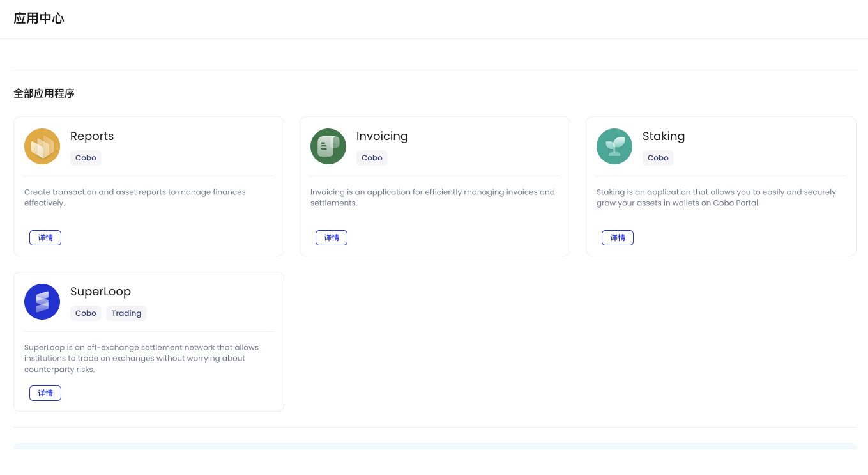Click the Invoicing app icon
Image resolution: width=868 pixels, height=475 pixels.
pos(328,146)
